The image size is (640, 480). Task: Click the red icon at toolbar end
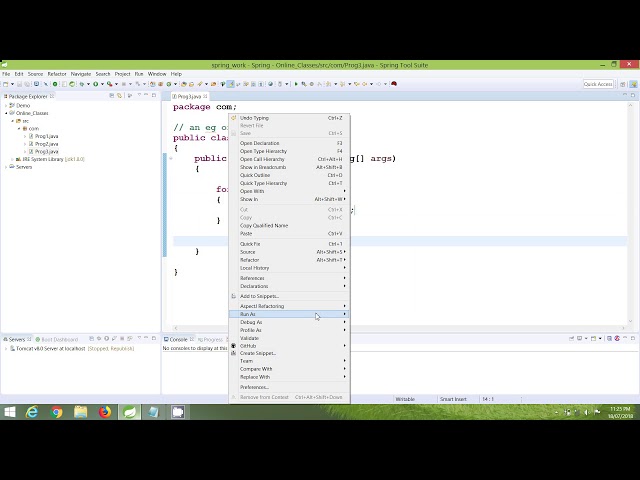coord(394,84)
